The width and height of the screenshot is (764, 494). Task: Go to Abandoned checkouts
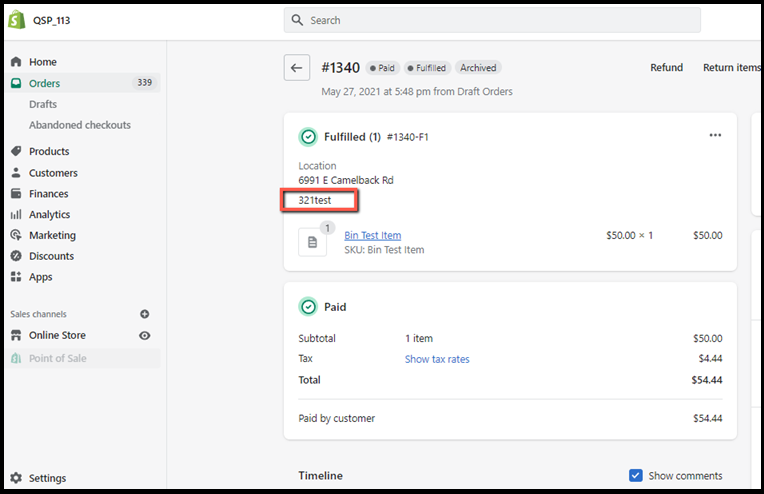tap(80, 125)
